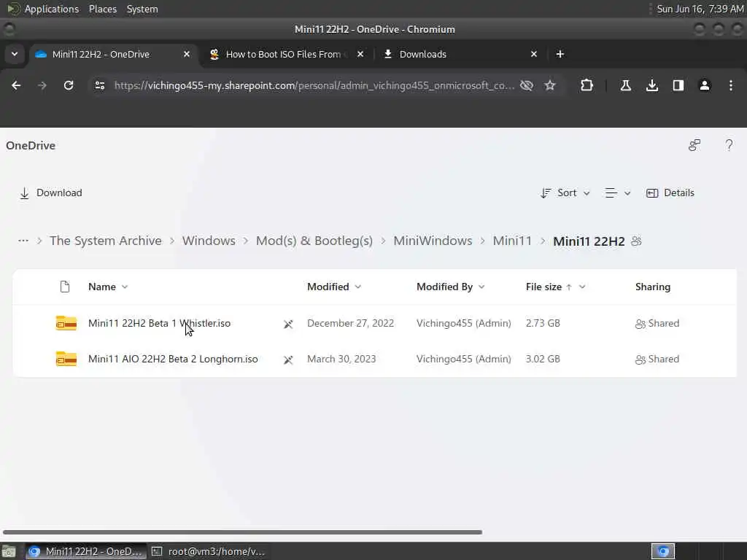747x560 pixels.
Task: Click the OneDrive Download button
Action: click(51, 192)
